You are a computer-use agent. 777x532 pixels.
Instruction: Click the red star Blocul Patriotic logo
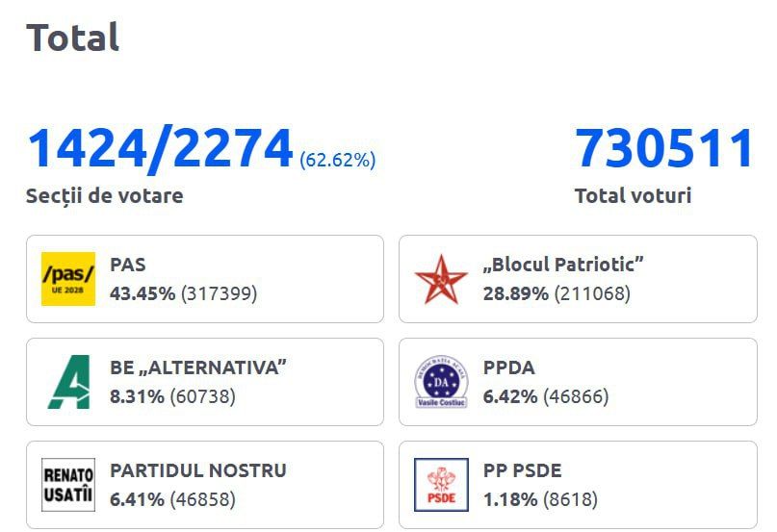441,279
